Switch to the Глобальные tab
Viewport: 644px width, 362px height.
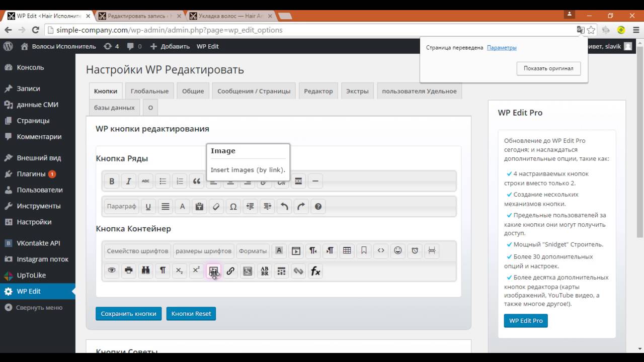149,91
